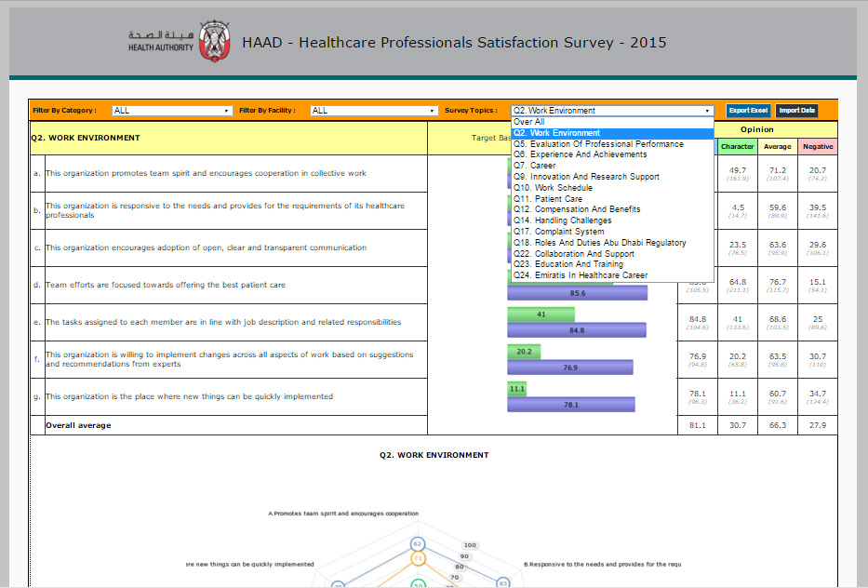The width and height of the screenshot is (868, 588).
Task: Open the Filter By Facility dropdown
Action: pyautogui.click(x=374, y=111)
